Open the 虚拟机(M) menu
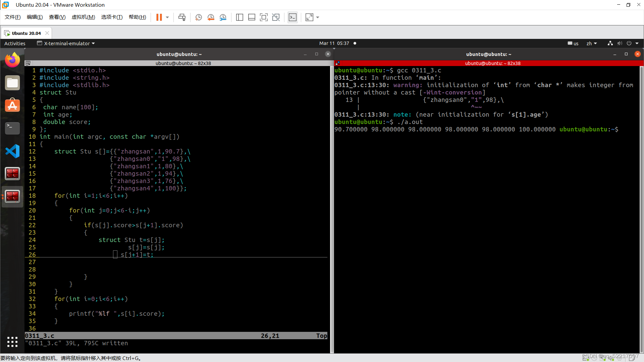Viewport: 644px width, 362px height. 83,17
